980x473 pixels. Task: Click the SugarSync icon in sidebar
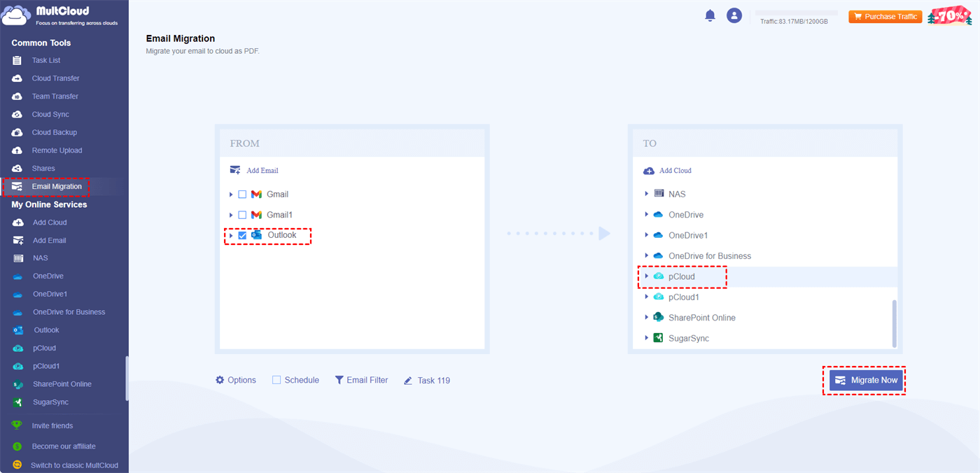click(x=18, y=402)
